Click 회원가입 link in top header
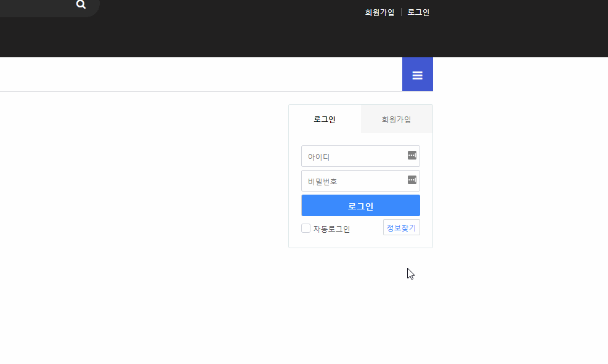Screen dimensions: 608x364 click(379, 12)
